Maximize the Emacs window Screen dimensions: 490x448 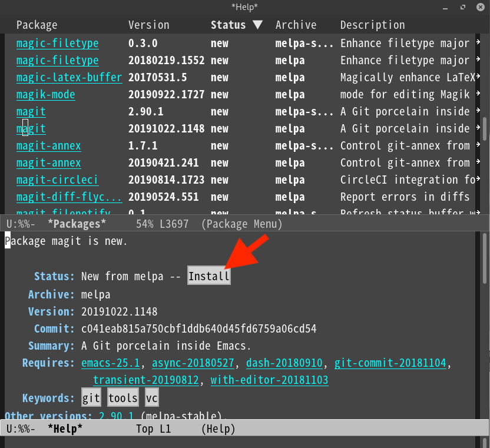[463, 7]
